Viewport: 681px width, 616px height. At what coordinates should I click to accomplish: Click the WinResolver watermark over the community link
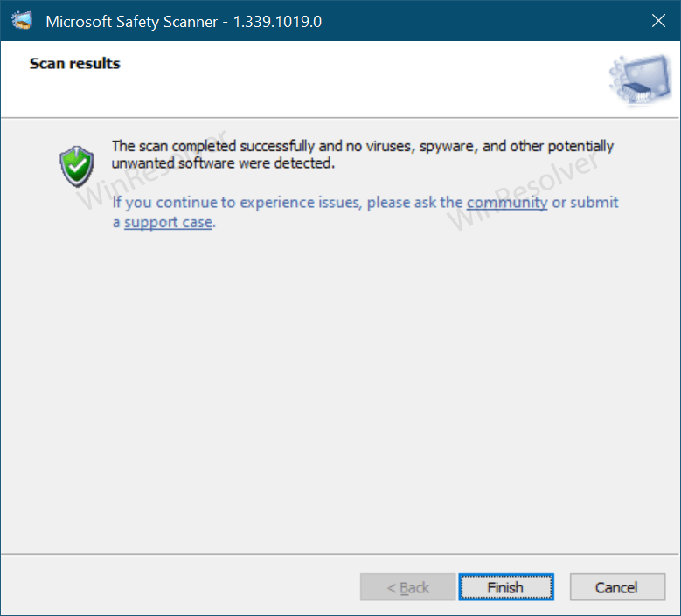(x=523, y=191)
